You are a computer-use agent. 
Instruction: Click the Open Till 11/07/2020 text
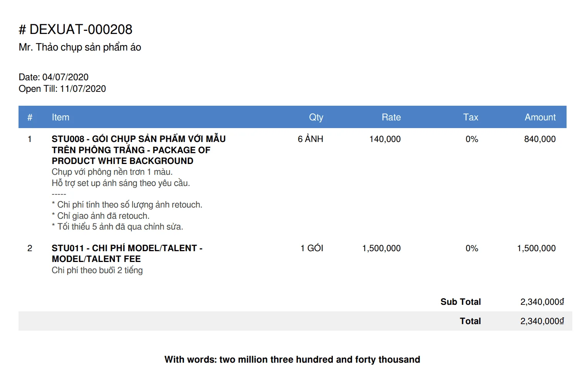[62, 89]
